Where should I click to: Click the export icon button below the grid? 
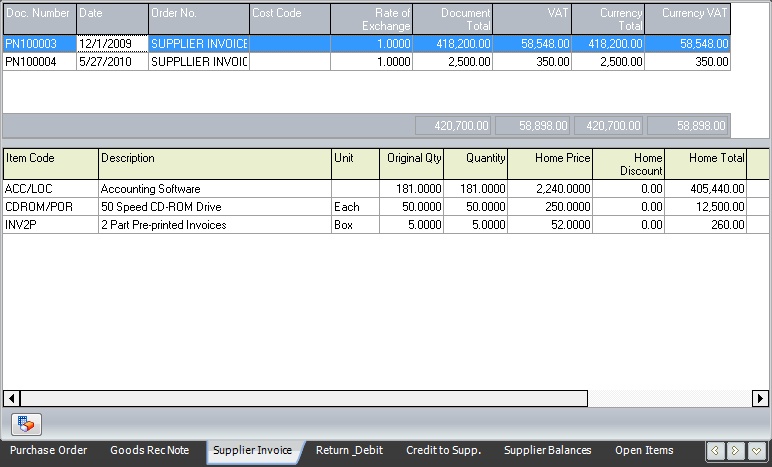tap(28, 424)
